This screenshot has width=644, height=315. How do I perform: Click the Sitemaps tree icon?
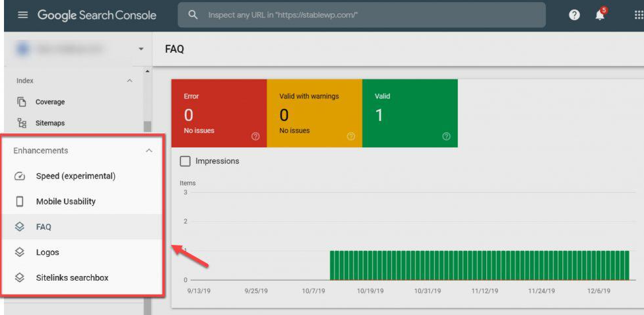point(22,123)
